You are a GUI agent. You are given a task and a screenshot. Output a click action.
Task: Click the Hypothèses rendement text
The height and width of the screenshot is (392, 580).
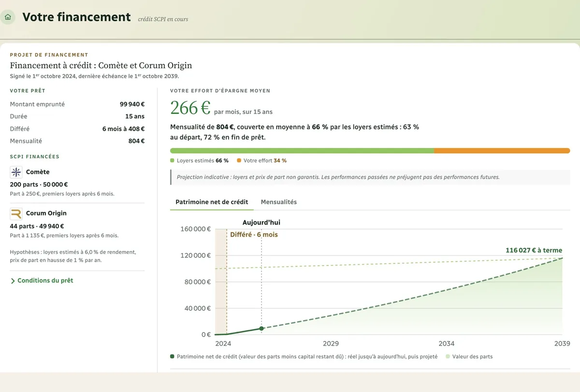(73, 256)
